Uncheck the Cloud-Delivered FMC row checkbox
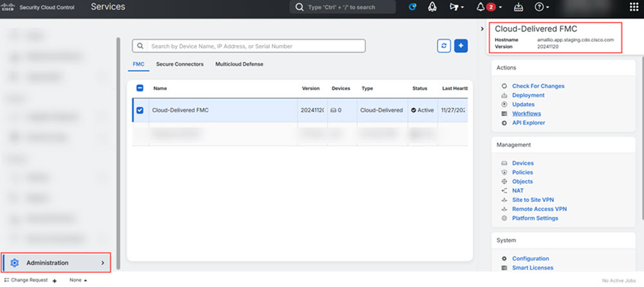 (x=140, y=110)
